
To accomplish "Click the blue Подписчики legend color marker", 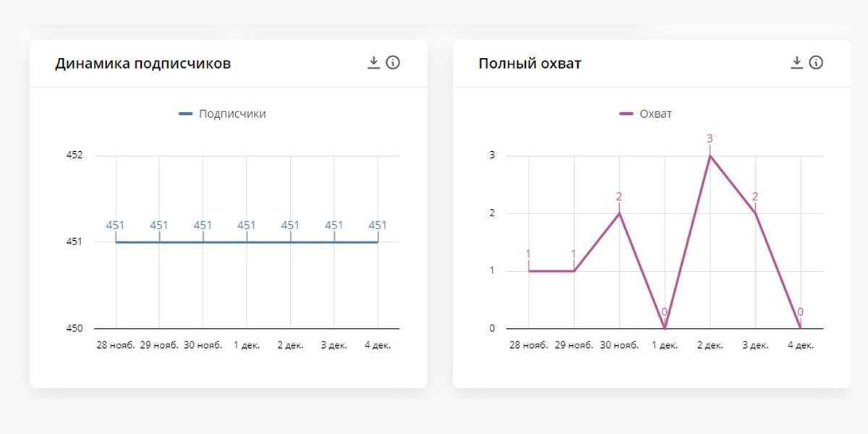I will 186,114.
